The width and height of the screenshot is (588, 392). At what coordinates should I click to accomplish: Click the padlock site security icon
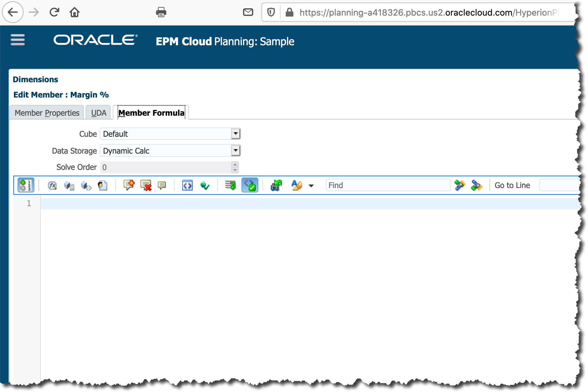click(x=289, y=12)
